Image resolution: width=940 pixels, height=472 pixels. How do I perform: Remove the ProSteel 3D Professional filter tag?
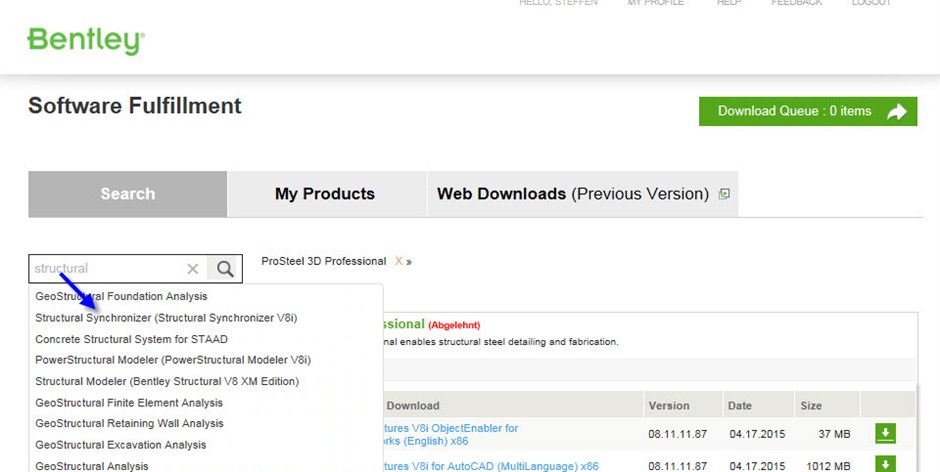pos(399,261)
